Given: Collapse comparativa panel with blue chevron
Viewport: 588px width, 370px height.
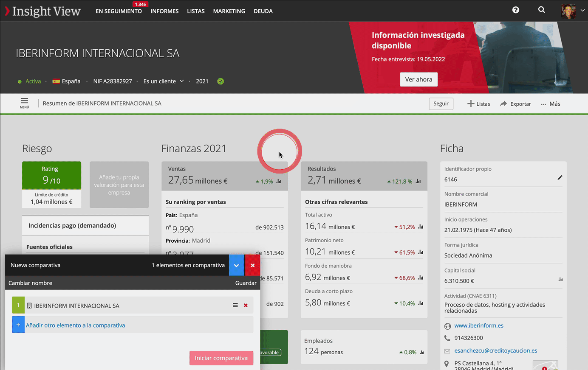Looking at the screenshot, I should [x=236, y=265].
